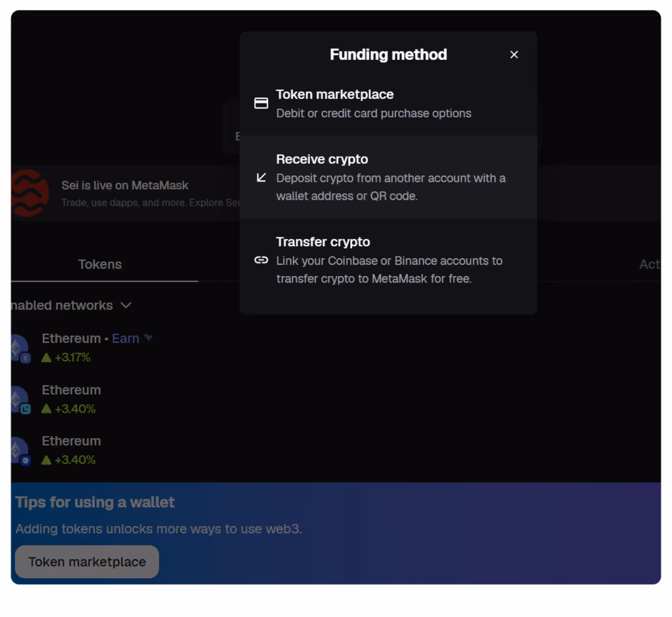The height and width of the screenshot is (617, 672).
Task: Click the Token marketplace button in the tips banner
Action: pos(87,561)
